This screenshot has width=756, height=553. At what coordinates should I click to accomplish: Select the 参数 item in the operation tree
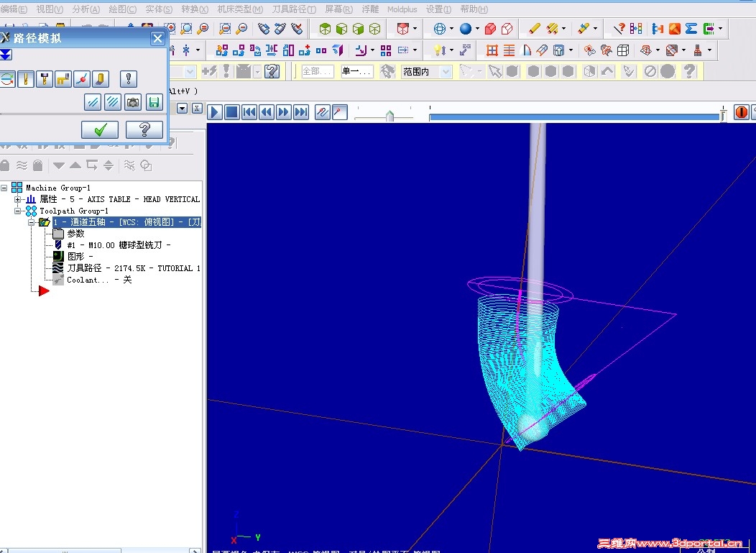click(75, 234)
